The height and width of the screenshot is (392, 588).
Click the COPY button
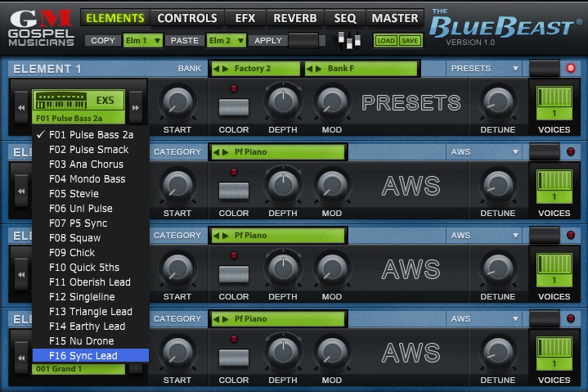103,41
